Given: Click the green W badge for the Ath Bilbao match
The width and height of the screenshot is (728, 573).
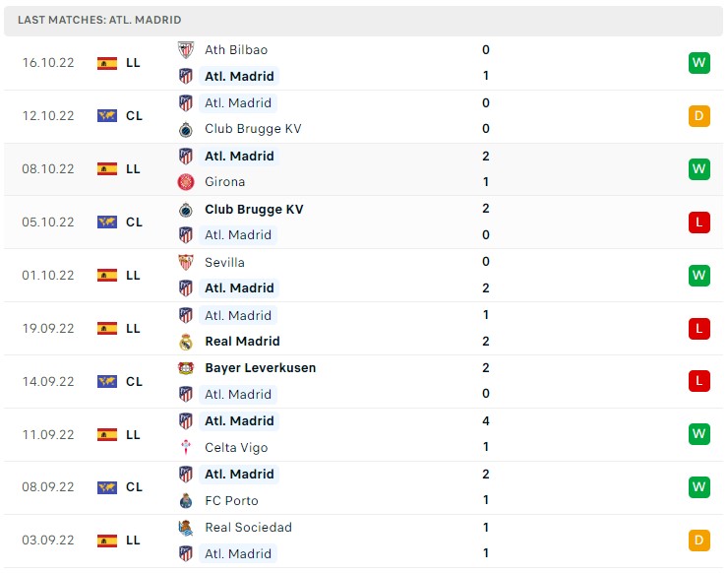Looking at the screenshot, I should [699, 63].
